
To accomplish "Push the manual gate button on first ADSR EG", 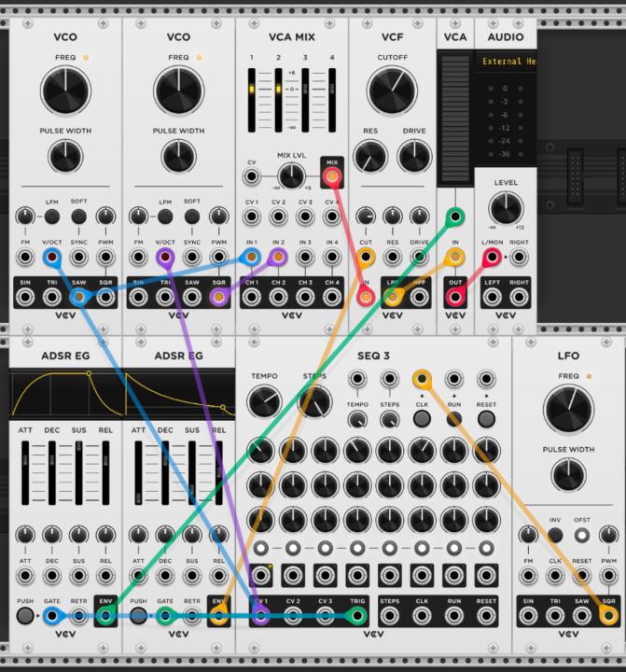I will (x=25, y=615).
